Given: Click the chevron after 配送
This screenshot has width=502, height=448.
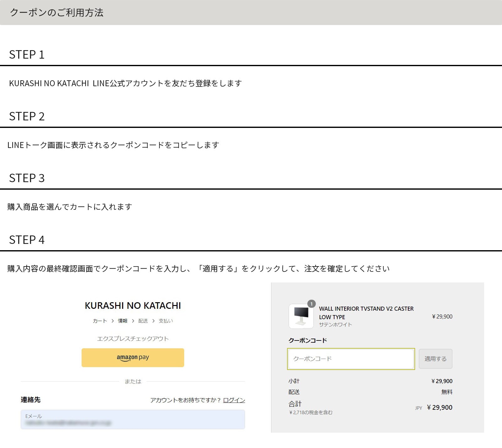Looking at the screenshot, I should [x=153, y=321].
